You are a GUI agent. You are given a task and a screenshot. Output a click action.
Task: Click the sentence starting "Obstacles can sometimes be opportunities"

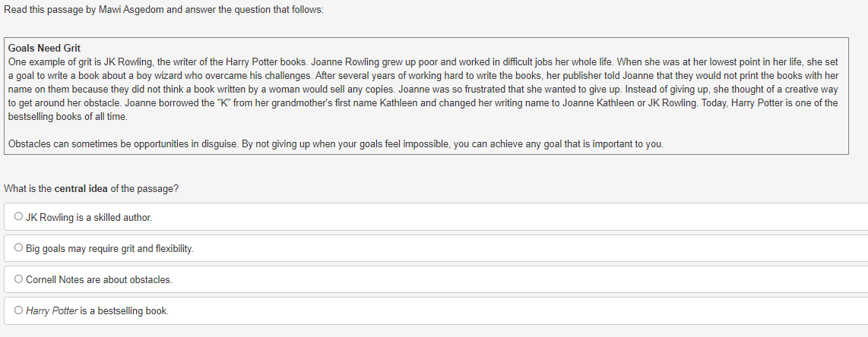tap(335, 144)
